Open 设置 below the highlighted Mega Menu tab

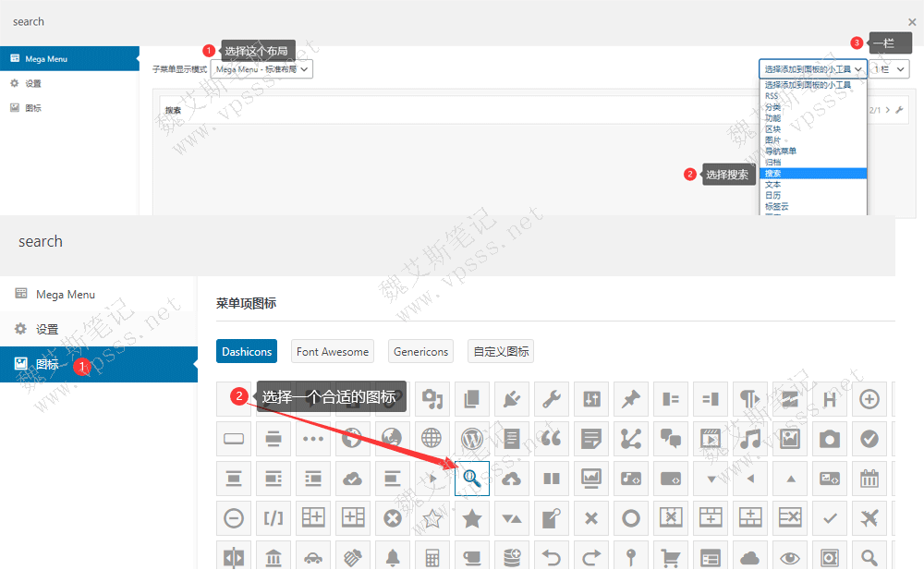coord(69,84)
